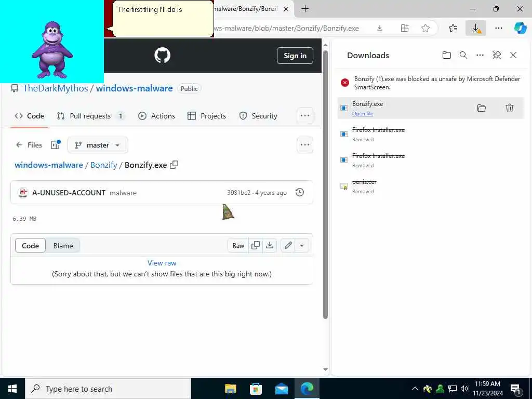Open Edge split screen icon
The height and width of the screenshot is (399, 532).
click(x=404, y=29)
